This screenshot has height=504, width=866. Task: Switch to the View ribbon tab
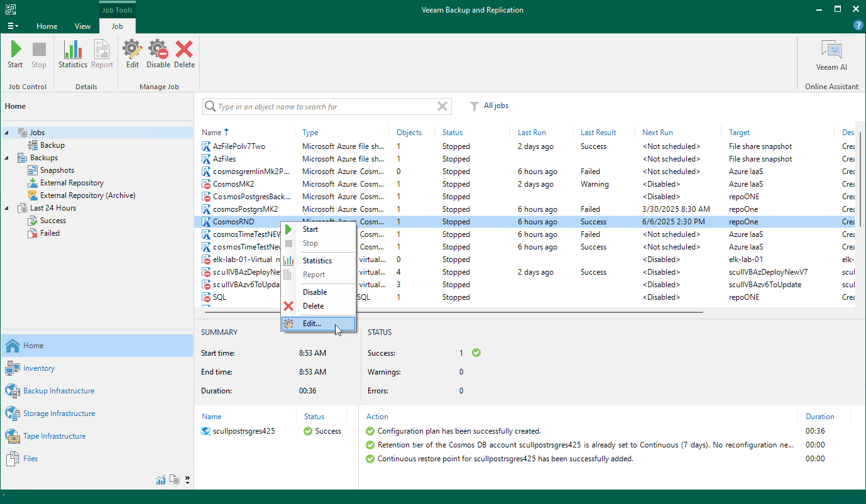pos(82,26)
